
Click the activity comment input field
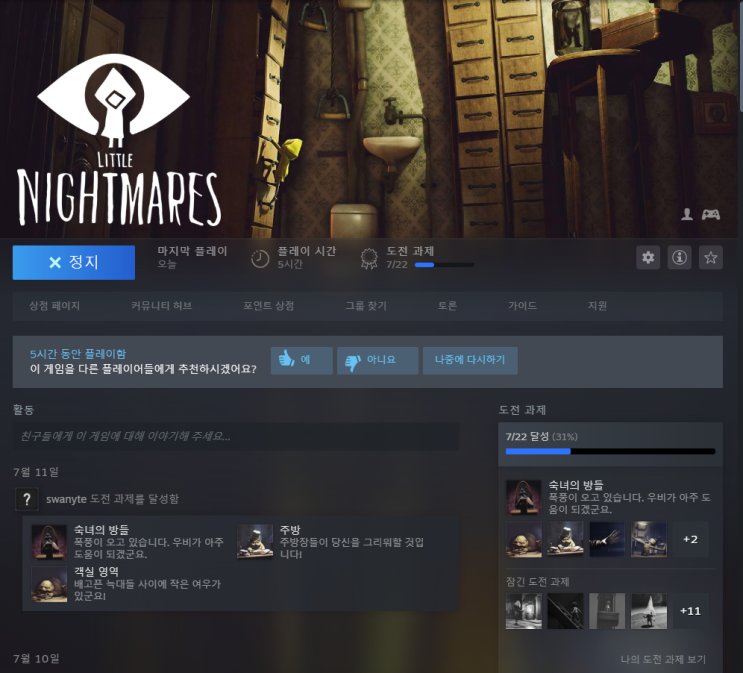[236, 436]
